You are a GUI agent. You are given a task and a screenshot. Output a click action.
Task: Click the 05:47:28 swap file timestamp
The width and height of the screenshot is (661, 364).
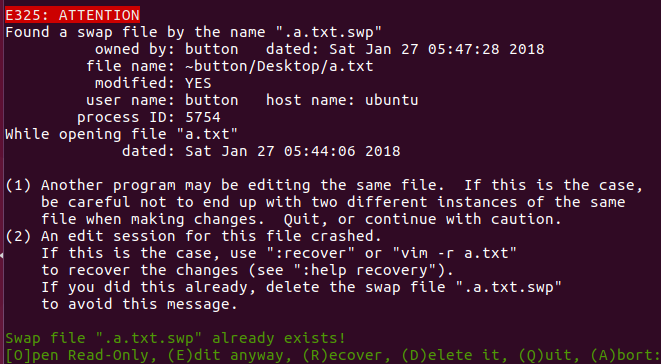[x=464, y=49]
